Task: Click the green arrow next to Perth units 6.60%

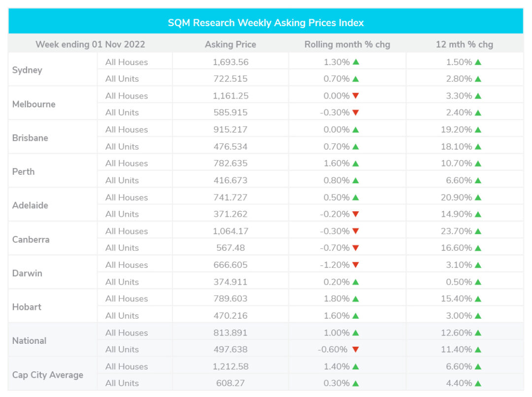Action: 478,180
